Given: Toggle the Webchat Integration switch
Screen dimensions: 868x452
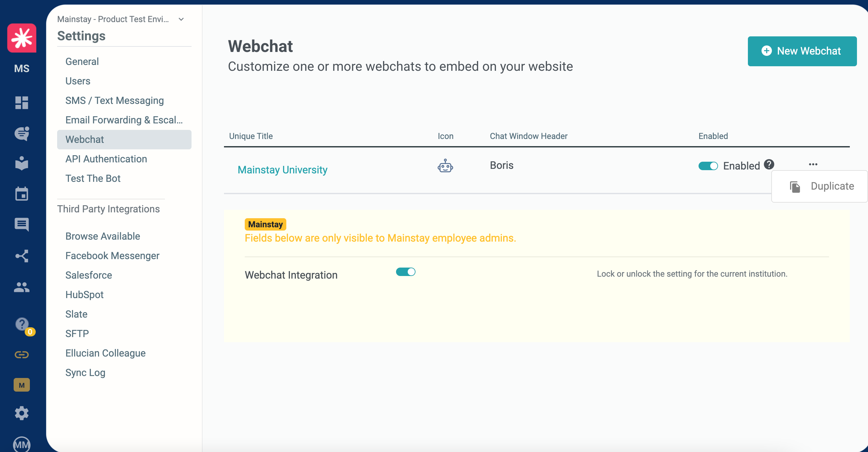Looking at the screenshot, I should [405, 272].
